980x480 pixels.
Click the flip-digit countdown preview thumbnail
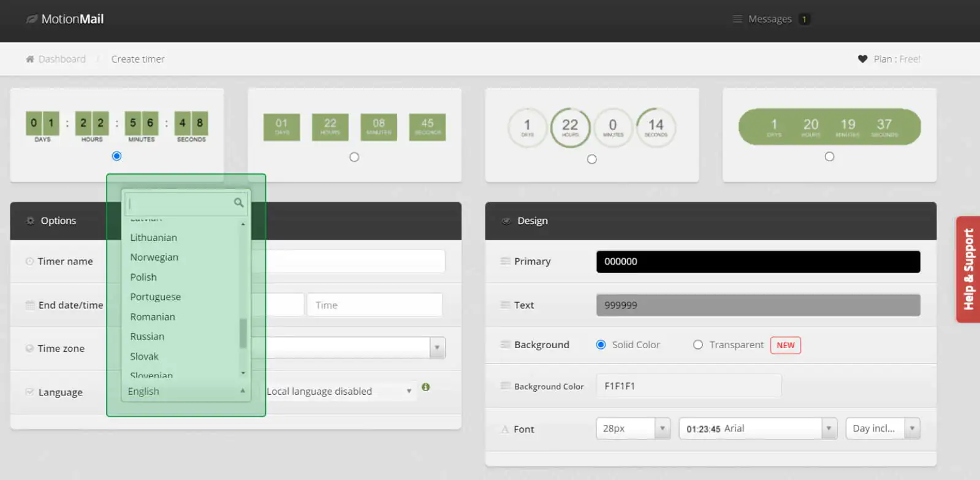116,127
